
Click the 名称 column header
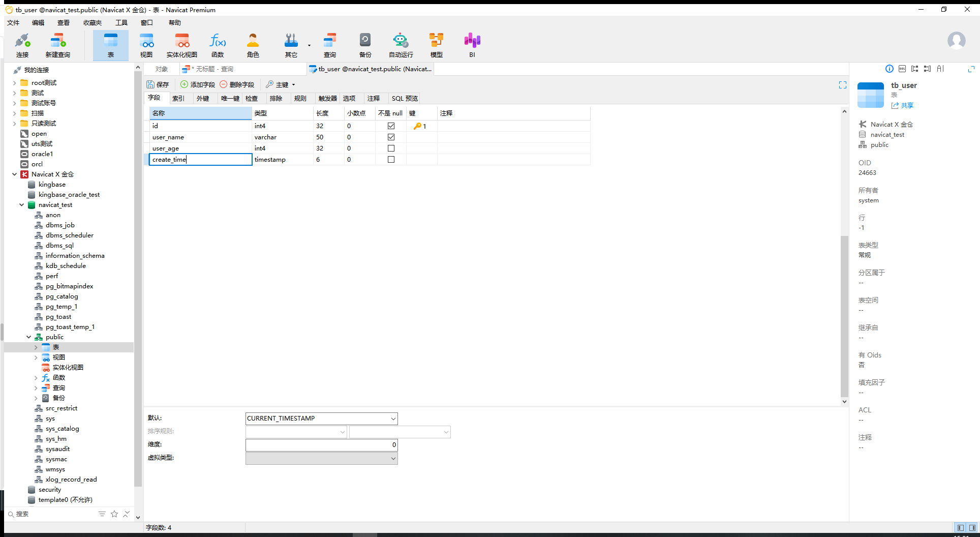click(x=200, y=113)
